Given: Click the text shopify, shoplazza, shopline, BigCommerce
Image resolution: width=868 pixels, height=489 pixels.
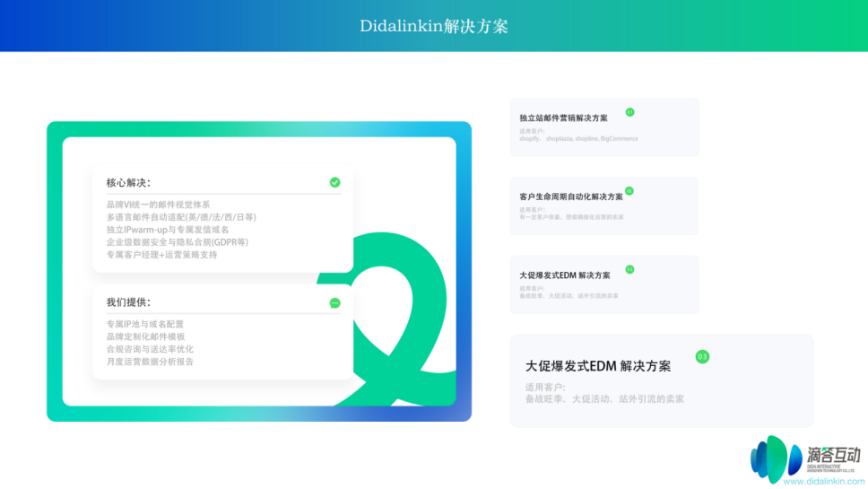Looking at the screenshot, I should click(x=578, y=138).
